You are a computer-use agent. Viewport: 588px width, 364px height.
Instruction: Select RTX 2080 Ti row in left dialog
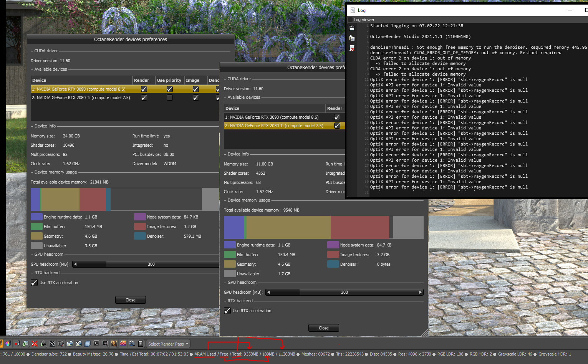[x=125, y=98]
